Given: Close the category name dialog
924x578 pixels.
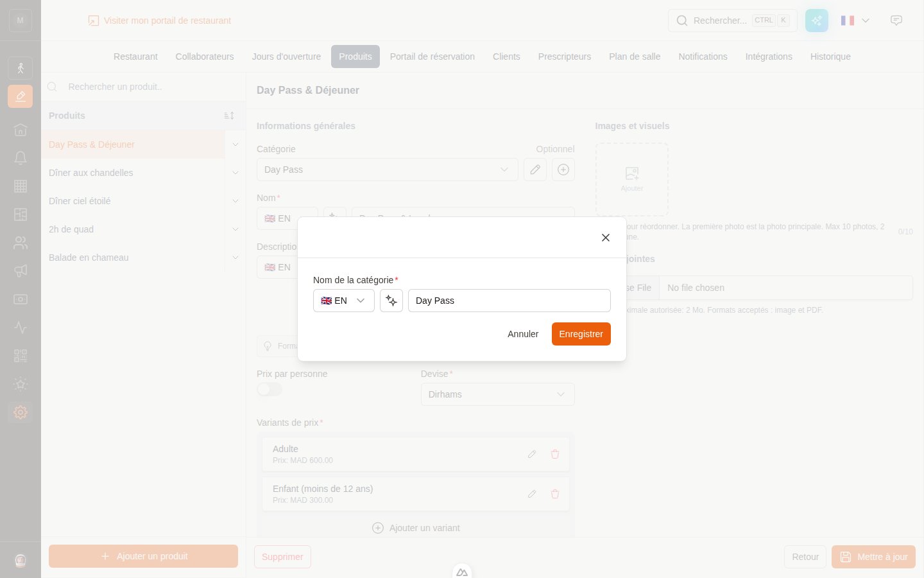Looking at the screenshot, I should coord(605,238).
